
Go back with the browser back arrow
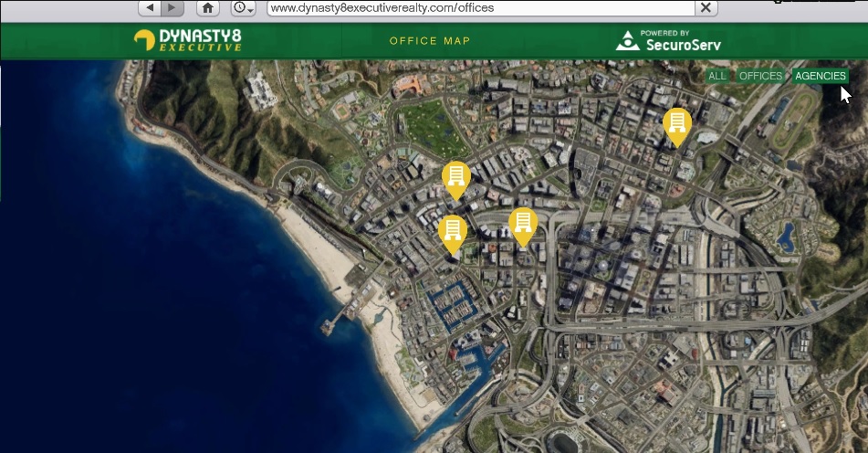pyautogui.click(x=150, y=7)
